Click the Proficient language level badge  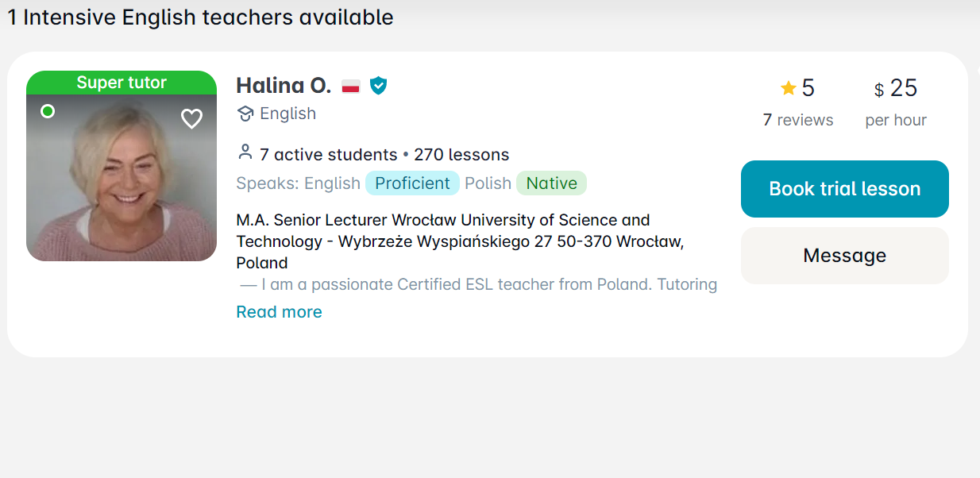[412, 183]
